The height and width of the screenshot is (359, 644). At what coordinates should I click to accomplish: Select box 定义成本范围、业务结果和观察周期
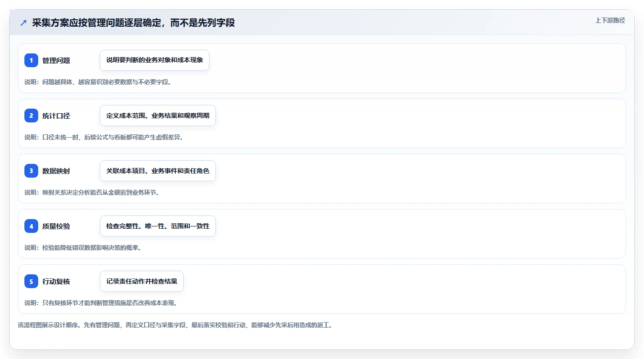tap(158, 116)
